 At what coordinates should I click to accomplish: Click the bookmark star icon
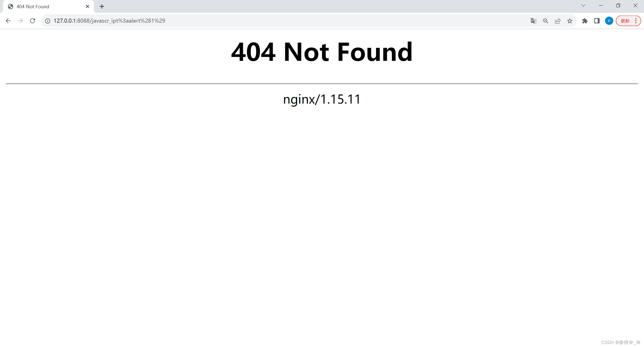570,21
